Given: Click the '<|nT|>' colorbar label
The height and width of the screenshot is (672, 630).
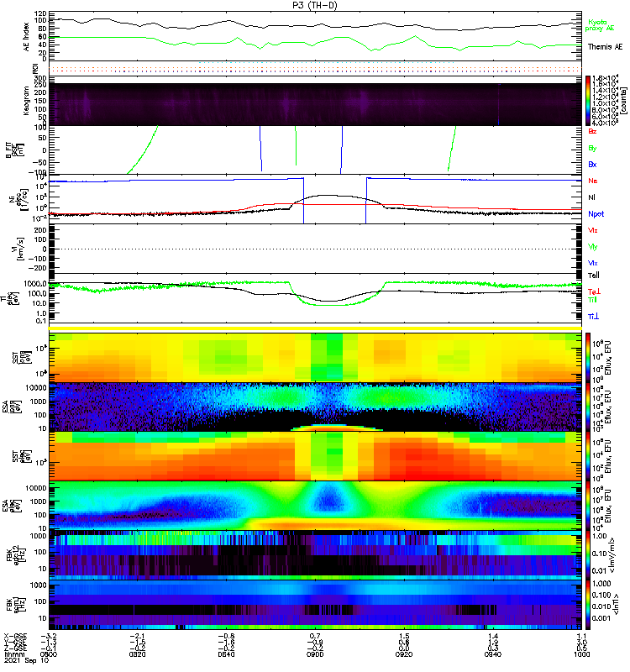Looking at the screenshot, I should [616, 604].
